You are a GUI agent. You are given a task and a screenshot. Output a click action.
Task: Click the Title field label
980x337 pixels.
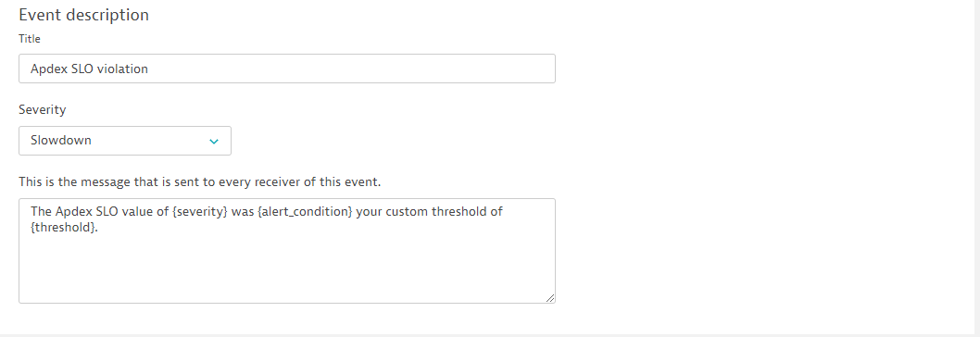tap(30, 39)
